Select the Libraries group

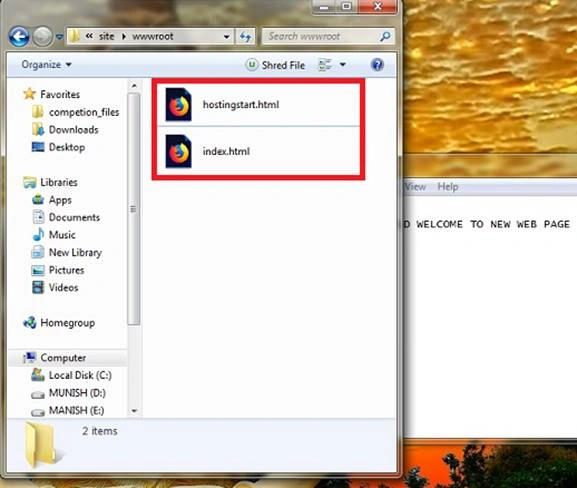pos(50,182)
